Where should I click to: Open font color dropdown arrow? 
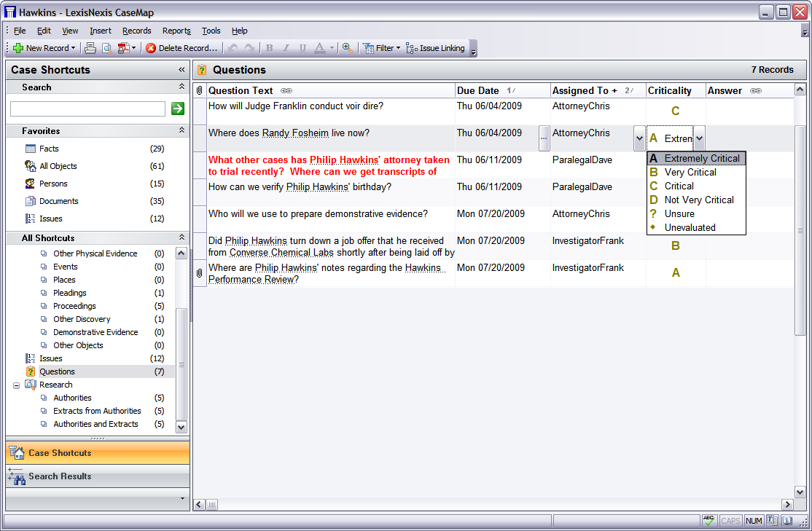tap(332, 48)
